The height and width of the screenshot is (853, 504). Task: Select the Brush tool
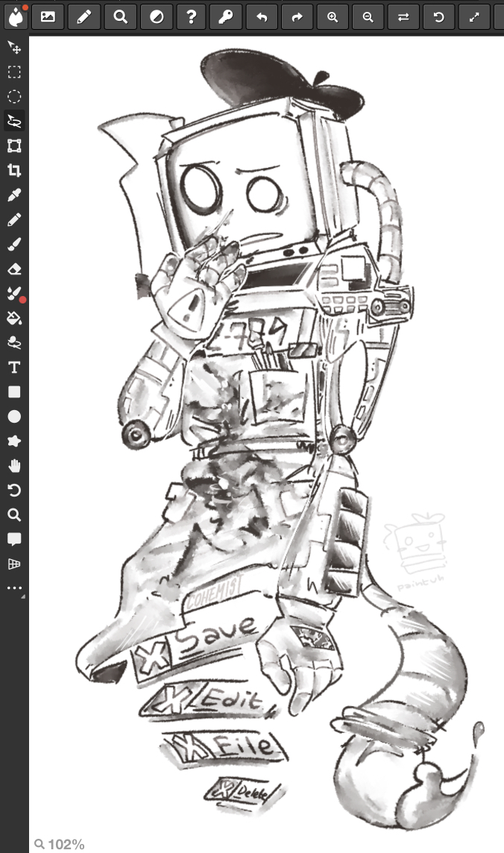point(14,245)
